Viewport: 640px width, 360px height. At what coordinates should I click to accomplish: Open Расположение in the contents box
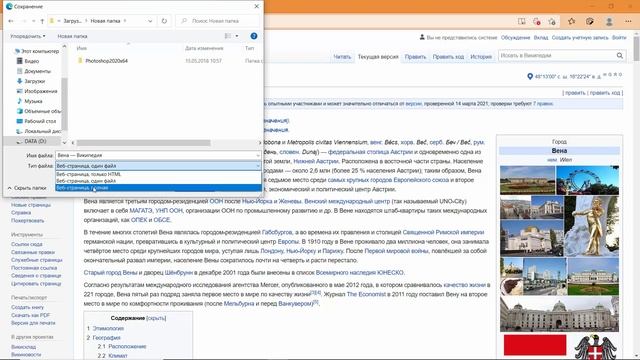127,347
